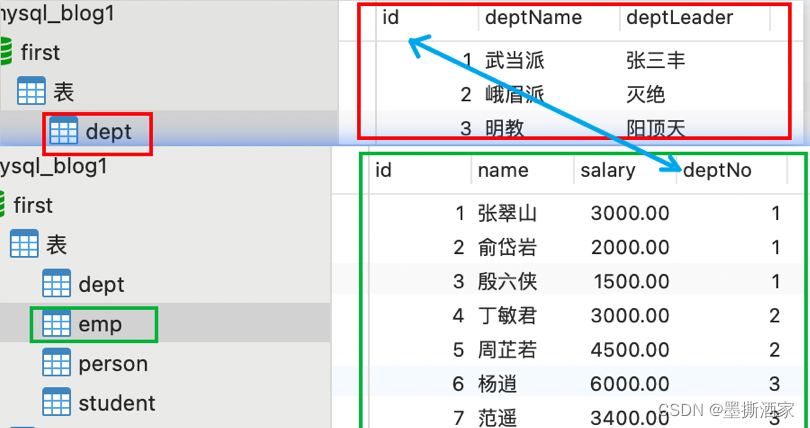Click the salary column header
The height and width of the screenshot is (428, 810).
pos(607,170)
